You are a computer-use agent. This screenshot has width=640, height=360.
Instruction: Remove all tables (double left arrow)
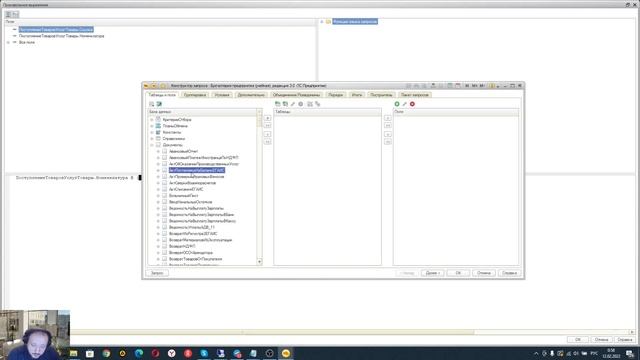point(267,142)
